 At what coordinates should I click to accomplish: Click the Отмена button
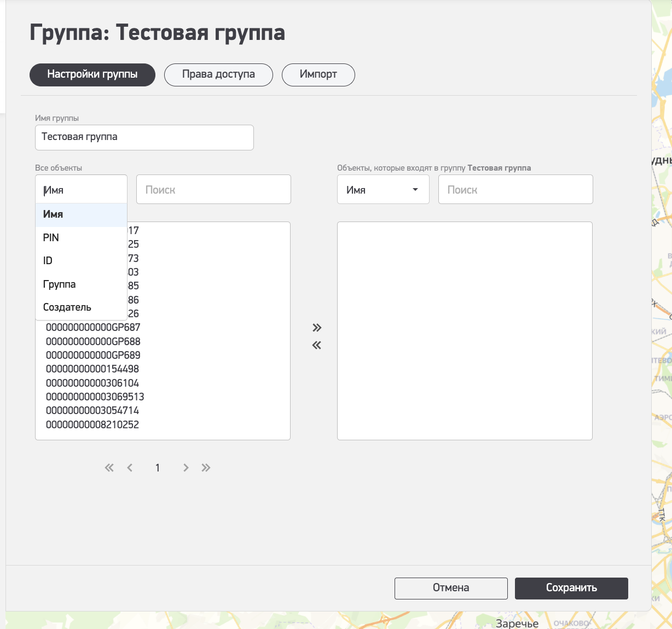451,588
